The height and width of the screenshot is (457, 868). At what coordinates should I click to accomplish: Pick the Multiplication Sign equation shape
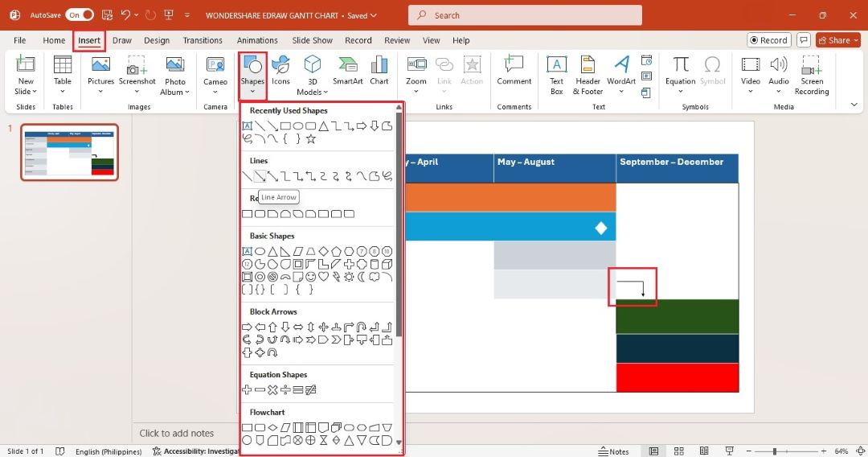(x=272, y=390)
